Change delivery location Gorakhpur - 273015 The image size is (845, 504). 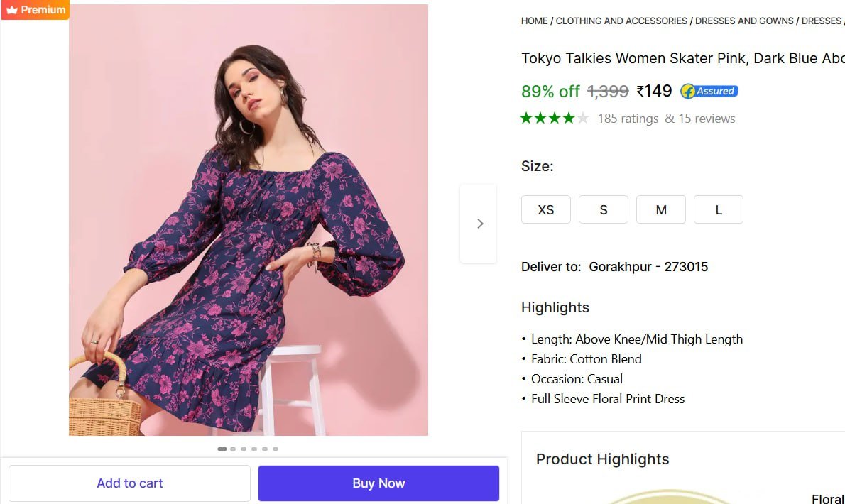click(x=648, y=267)
